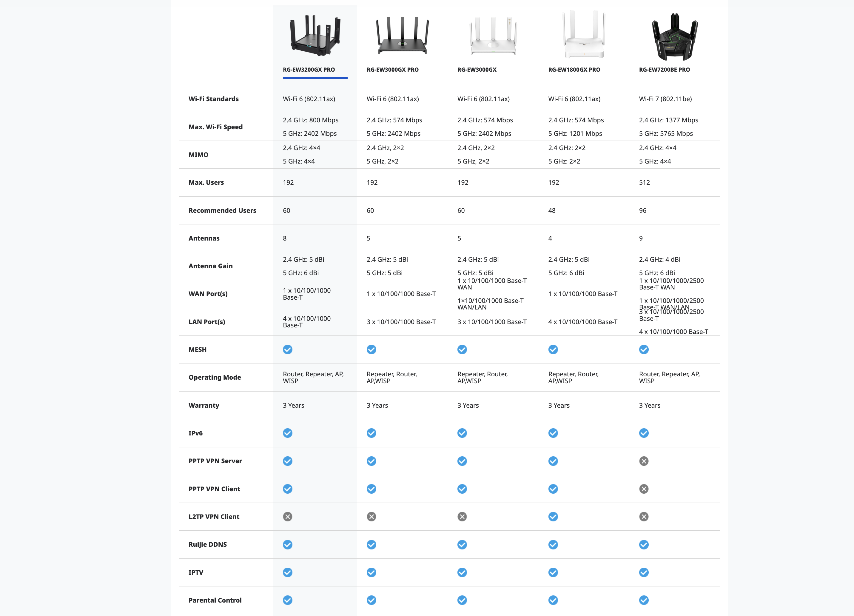Viewport: 854px width, 616px height.
Task: Click L2TP VPN Client checkmark for RG-EW1800GX PRO
Action: [x=553, y=517]
